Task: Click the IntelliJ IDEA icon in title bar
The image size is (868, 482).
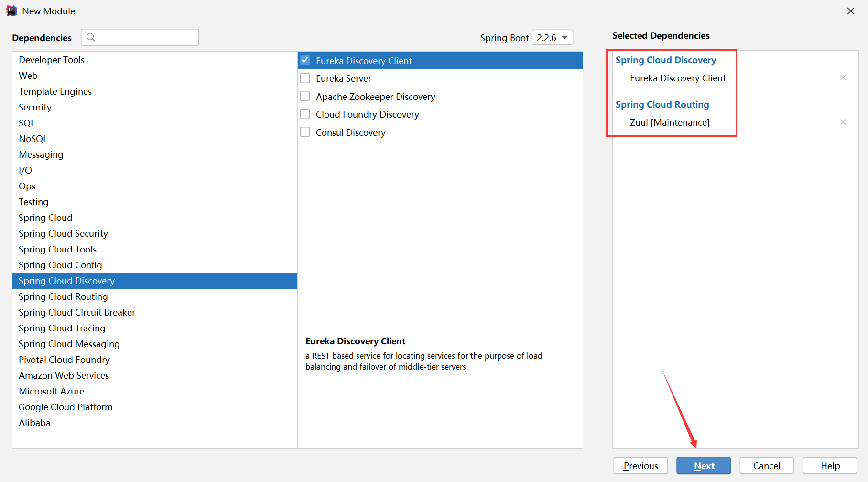Action: tap(11, 11)
